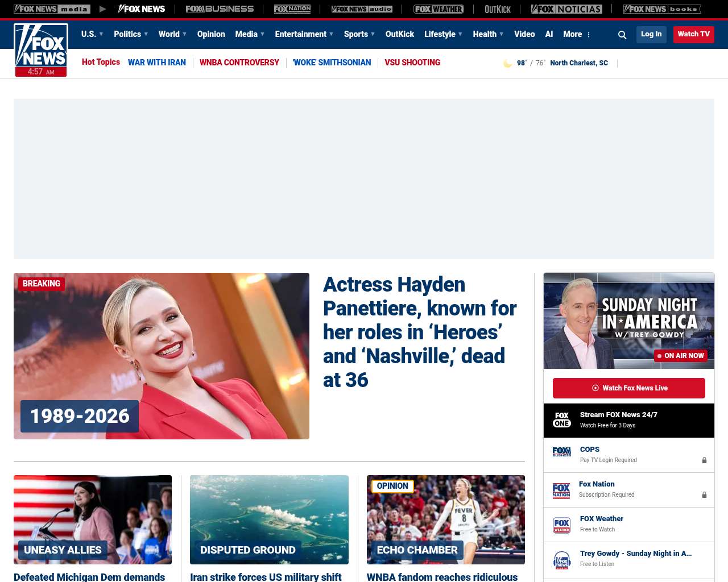Click the Log In button

[x=651, y=34]
